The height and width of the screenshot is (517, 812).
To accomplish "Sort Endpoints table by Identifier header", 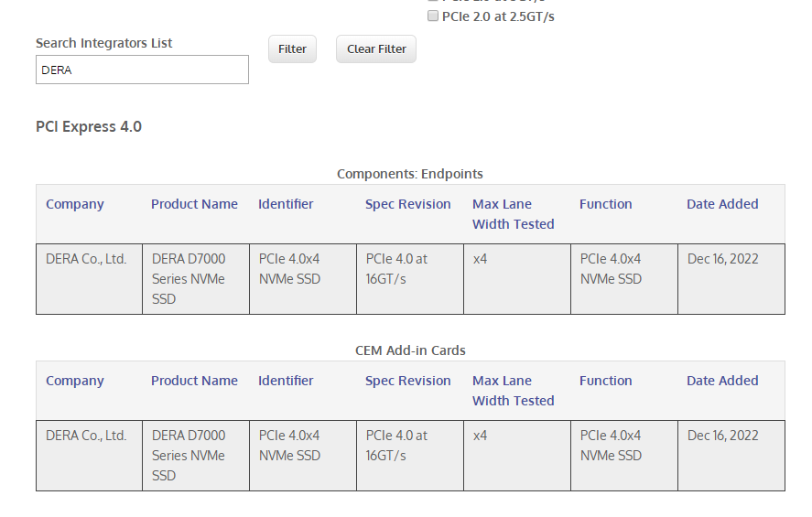I will (286, 204).
